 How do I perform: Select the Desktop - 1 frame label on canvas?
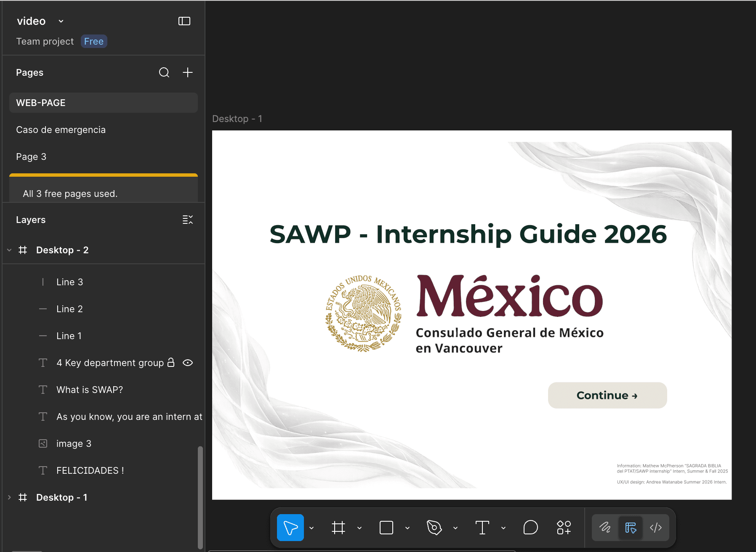237,119
